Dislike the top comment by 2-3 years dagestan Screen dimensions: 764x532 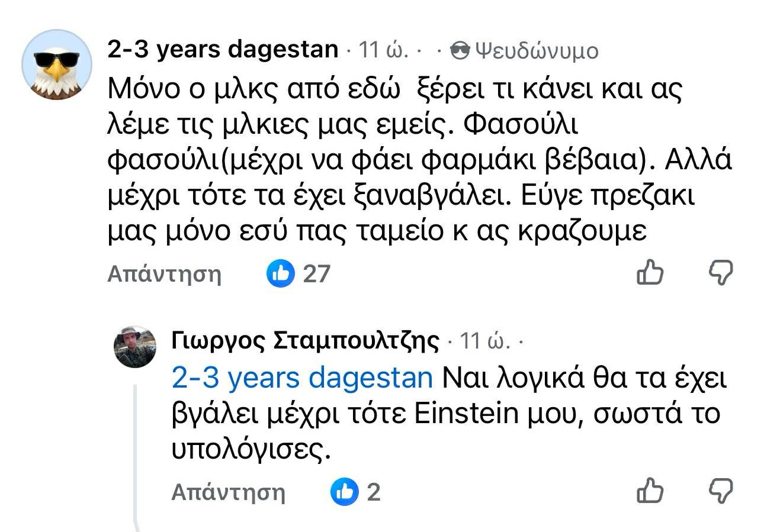(721, 273)
